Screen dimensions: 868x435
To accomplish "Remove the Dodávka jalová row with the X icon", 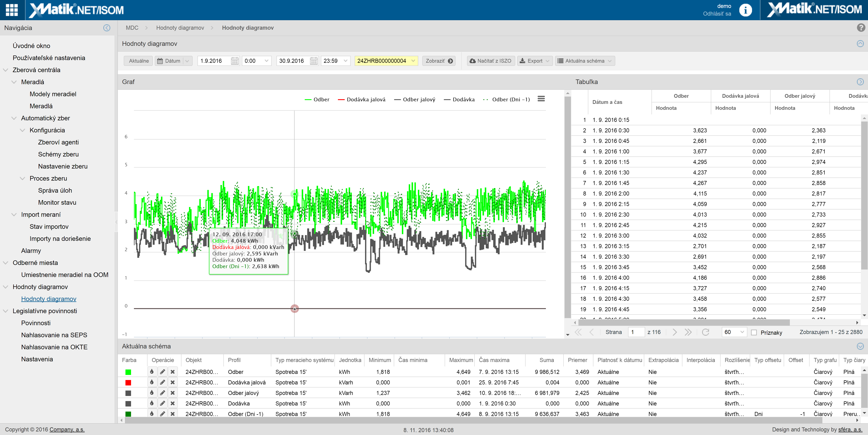I will (x=173, y=382).
